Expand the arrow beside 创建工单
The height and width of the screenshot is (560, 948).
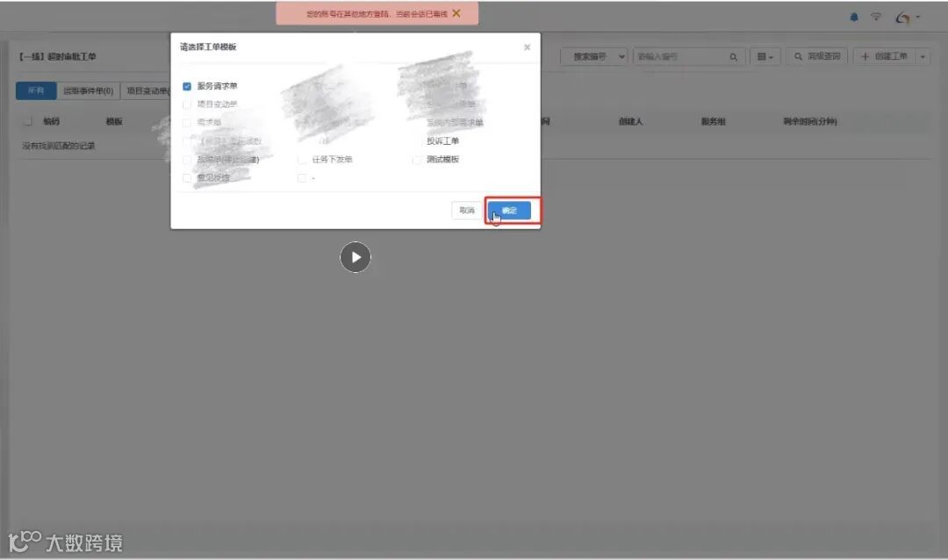tap(923, 57)
